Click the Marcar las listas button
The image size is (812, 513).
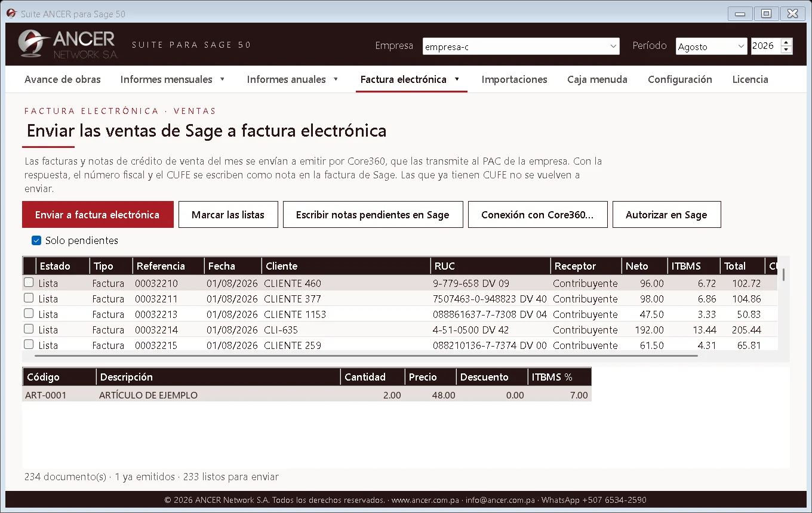point(228,215)
